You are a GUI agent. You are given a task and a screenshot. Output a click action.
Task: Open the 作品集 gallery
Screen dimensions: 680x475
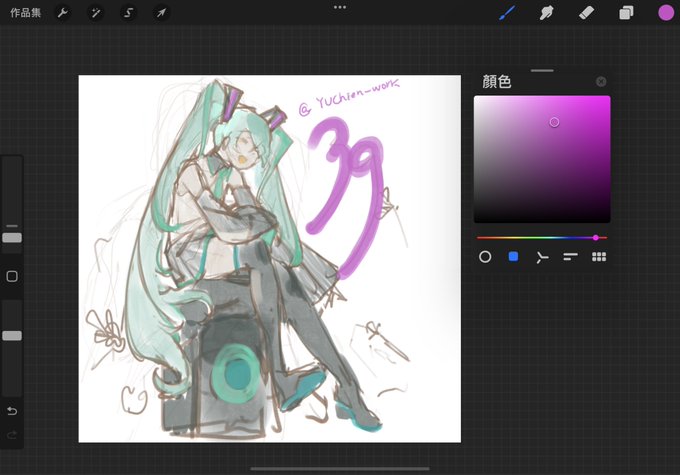click(25, 13)
